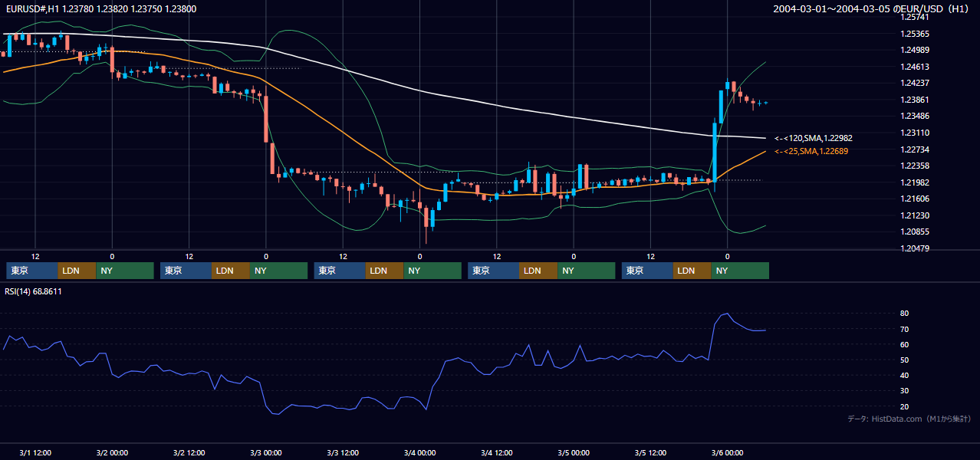Select the LDN session block for March 1

[77, 271]
